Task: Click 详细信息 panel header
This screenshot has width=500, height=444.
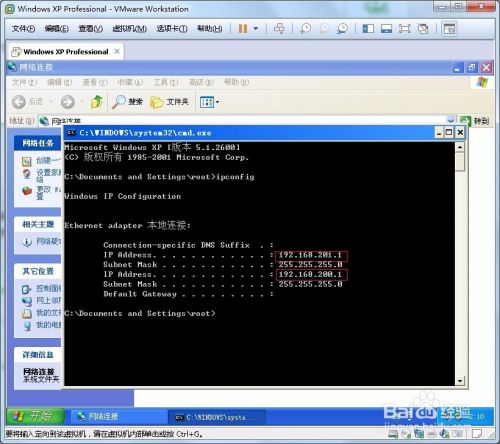Action: coord(38,355)
